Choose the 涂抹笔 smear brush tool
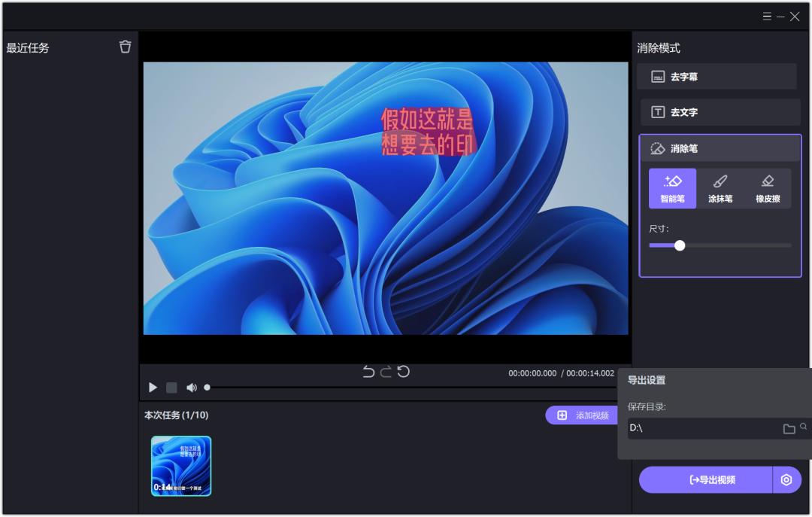 [x=720, y=189]
